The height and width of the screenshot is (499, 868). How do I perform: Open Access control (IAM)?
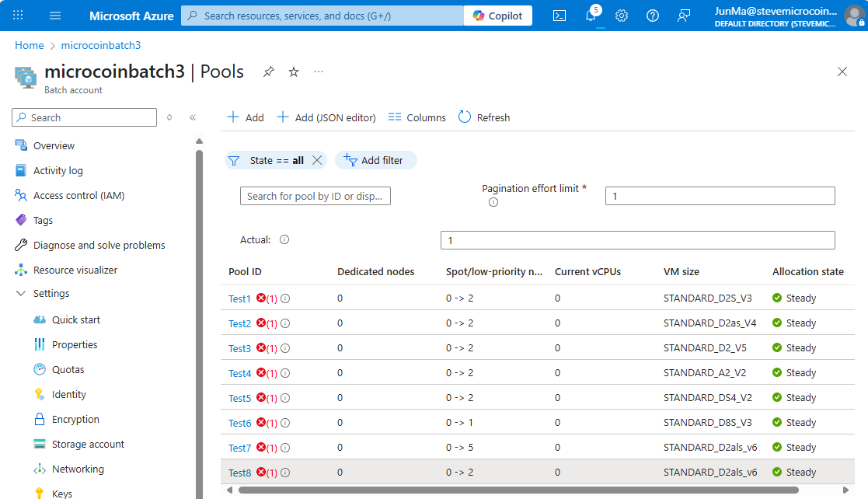78,196
